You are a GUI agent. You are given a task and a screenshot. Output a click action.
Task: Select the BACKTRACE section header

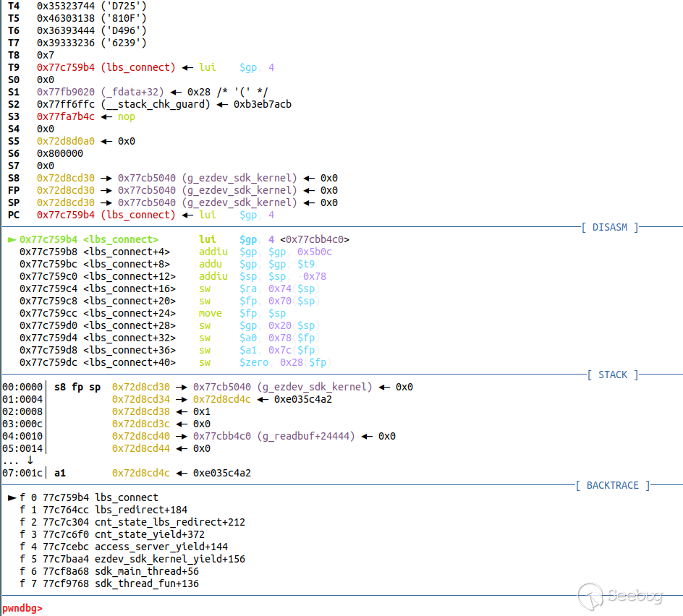click(613, 485)
